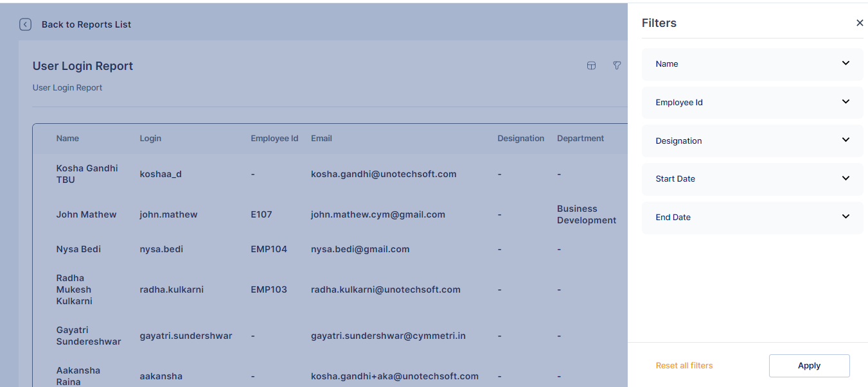Click the Login column header
This screenshot has width=868, height=387.
150,139
